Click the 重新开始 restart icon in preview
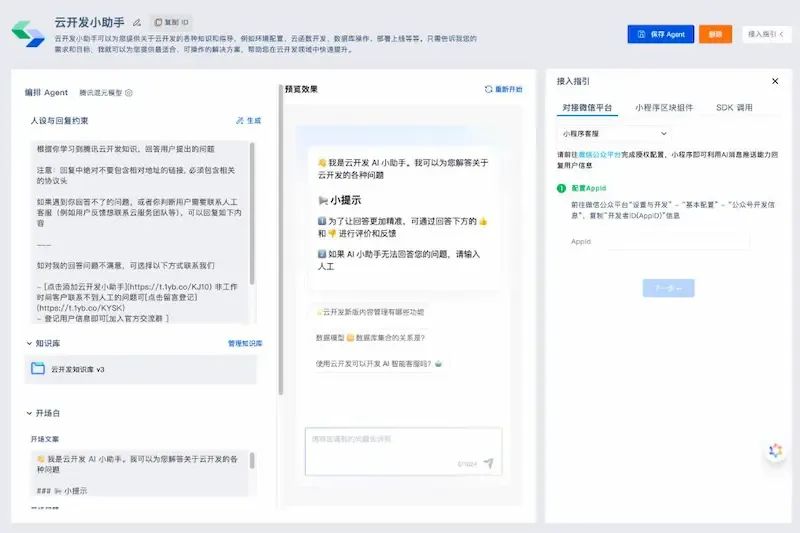The image size is (800, 533). coord(488,89)
